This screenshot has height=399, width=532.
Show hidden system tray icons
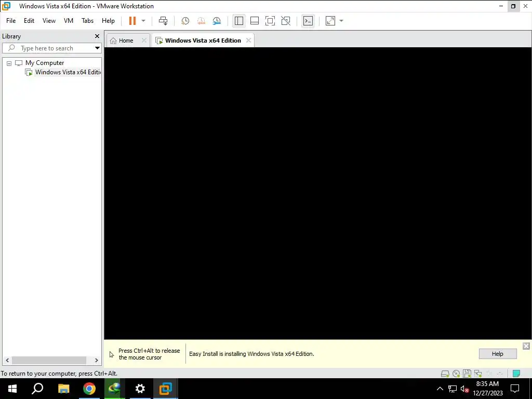point(440,389)
